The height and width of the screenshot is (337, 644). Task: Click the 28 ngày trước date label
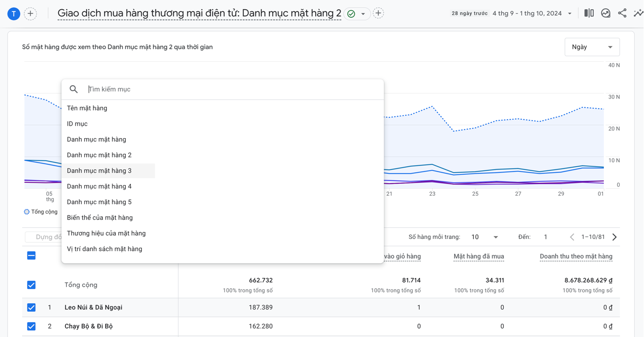tap(469, 13)
